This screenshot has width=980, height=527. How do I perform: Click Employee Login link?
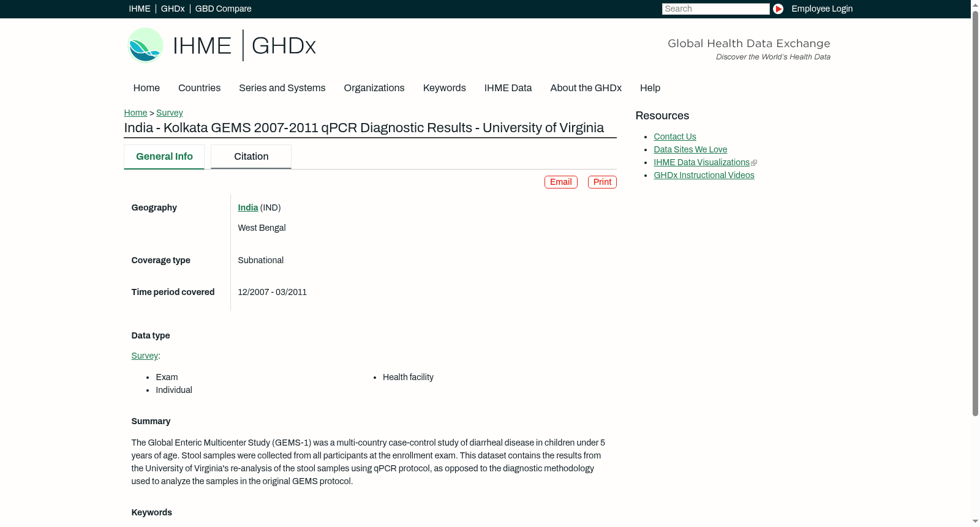click(822, 9)
